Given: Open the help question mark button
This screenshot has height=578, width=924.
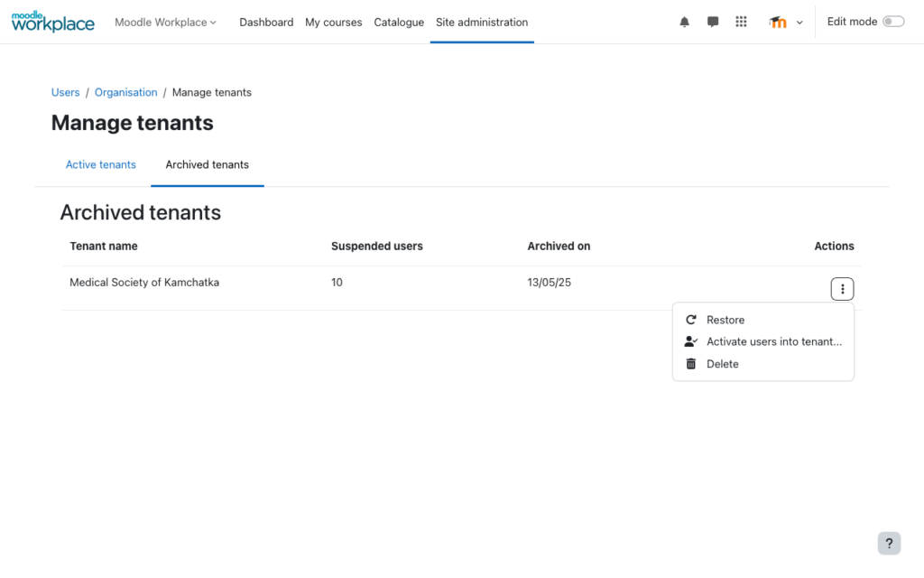Looking at the screenshot, I should tap(889, 543).
